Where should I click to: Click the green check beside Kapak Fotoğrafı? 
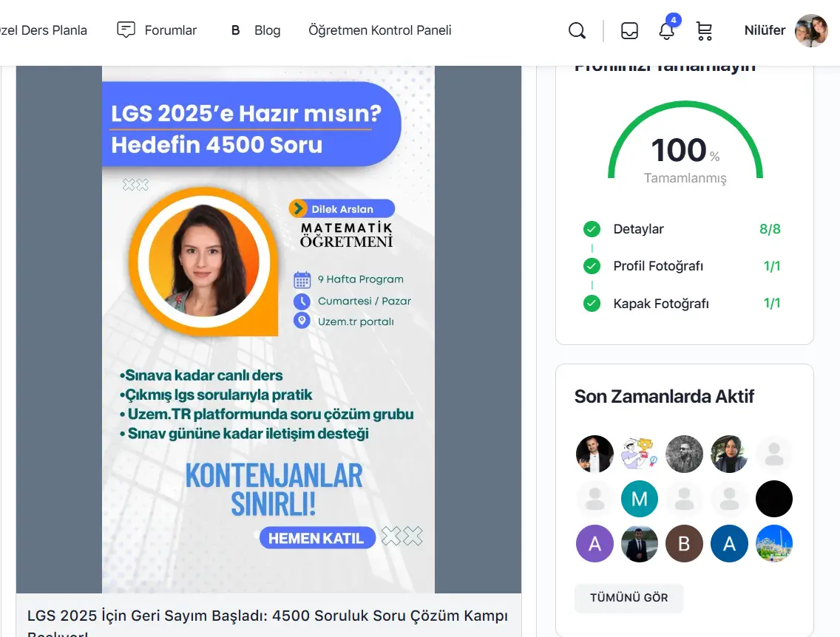[x=592, y=304]
